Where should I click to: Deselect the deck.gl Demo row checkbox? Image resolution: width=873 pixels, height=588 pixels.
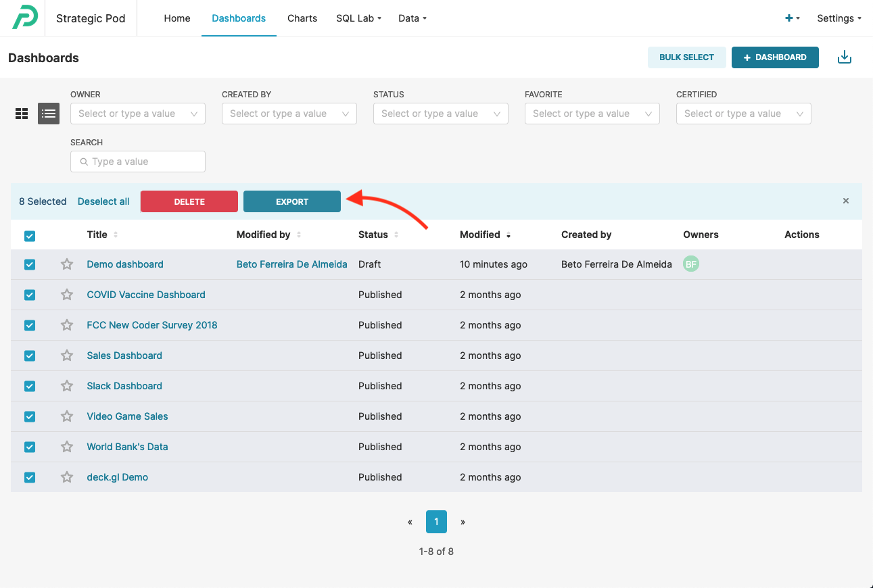(x=30, y=477)
